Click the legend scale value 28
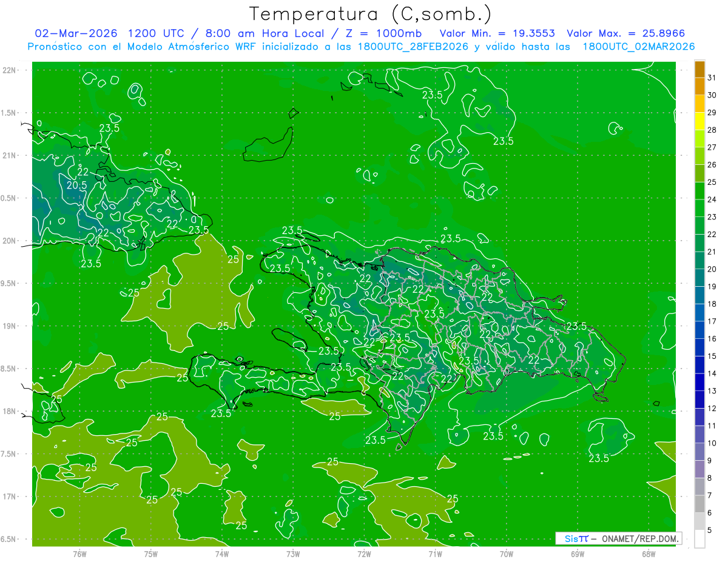Screen dimensions: 728x562 click(712, 130)
